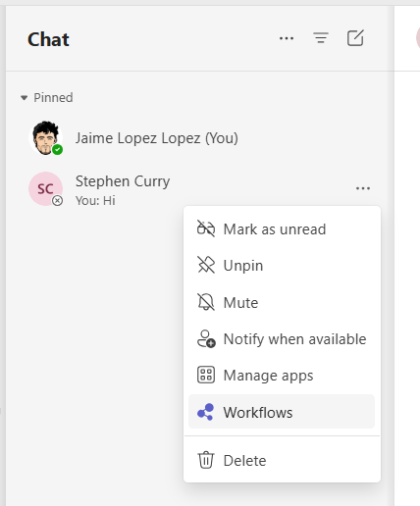Click the person-plus Notify icon
The height and width of the screenshot is (506, 420).
(206, 339)
